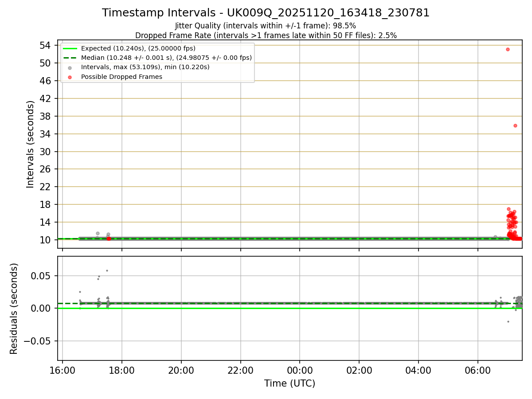
Task: Click the plot title "Timestamp Intervals - UK009Q_20251120_163418_230781"
Action: (x=266, y=13)
